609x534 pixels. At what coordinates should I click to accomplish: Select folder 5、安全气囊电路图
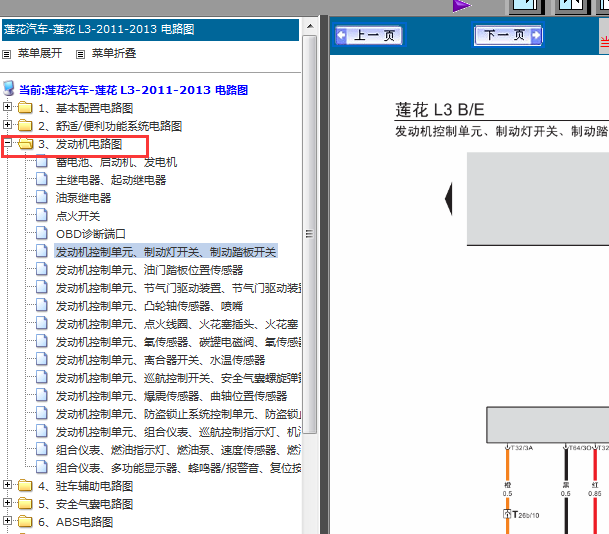coord(85,504)
